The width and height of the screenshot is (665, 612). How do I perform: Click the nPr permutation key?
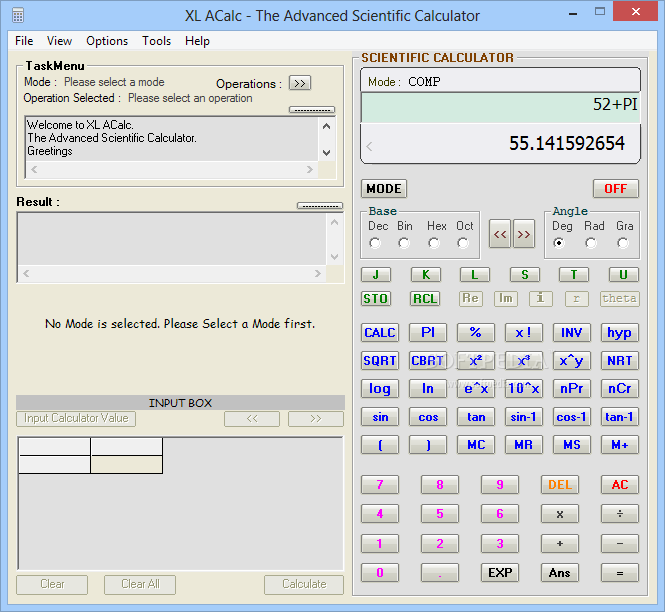pyautogui.click(x=571, y=388)
